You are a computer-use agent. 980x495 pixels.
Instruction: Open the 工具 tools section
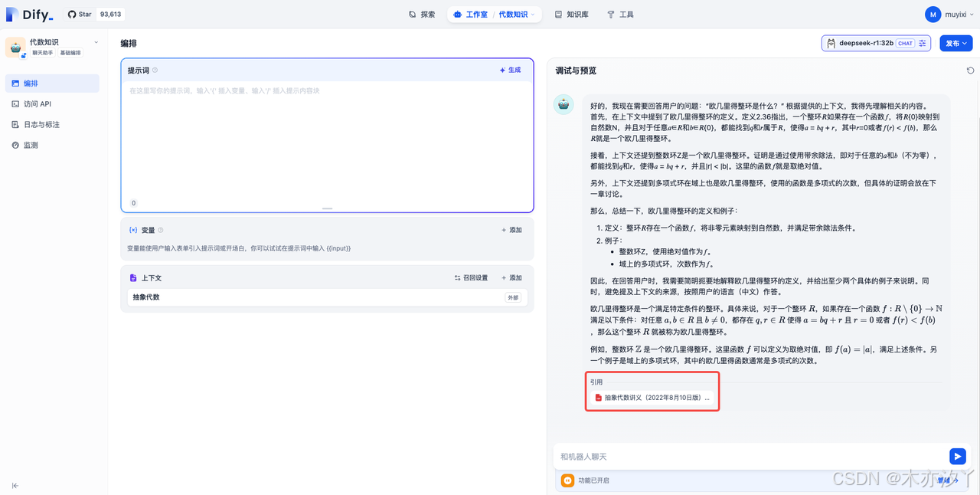pos(620,14)
